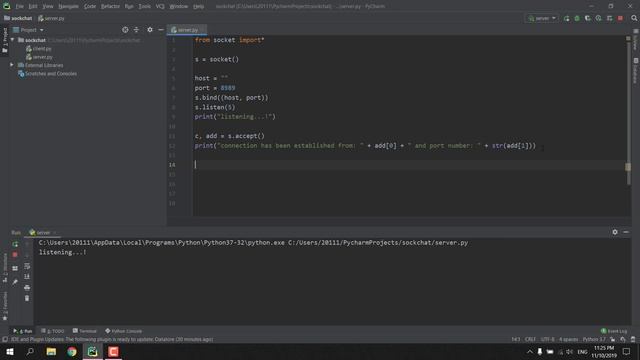
Task: Open the Terminal tool window
Action: pyautogui.click(x=84, y=331)
